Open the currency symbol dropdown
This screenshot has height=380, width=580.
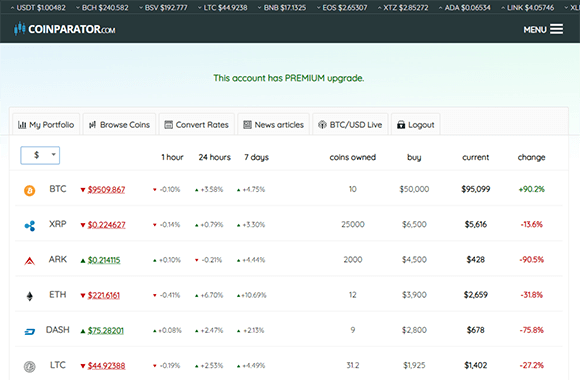tap(40, 155)
